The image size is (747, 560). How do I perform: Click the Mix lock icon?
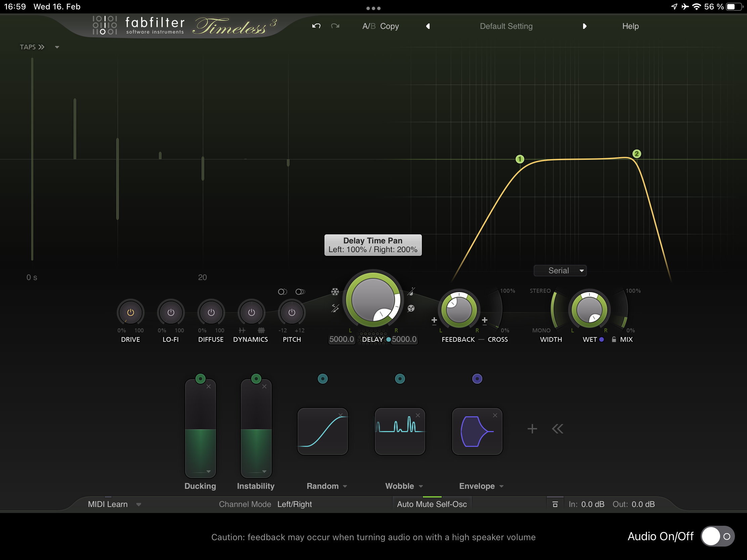pos(614,339)
